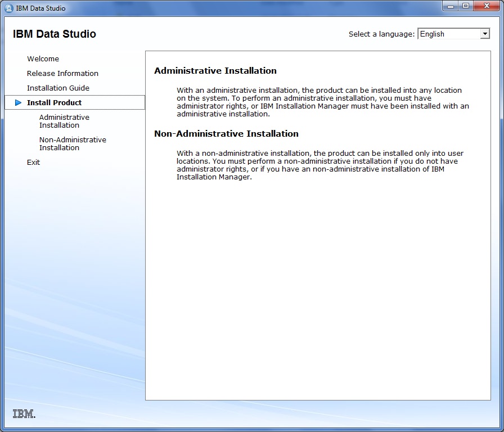The width and height of the screenshot is (504, 432).
Task: Click the Administrative Installation heading in the content pane
Action: coord(215,71)
